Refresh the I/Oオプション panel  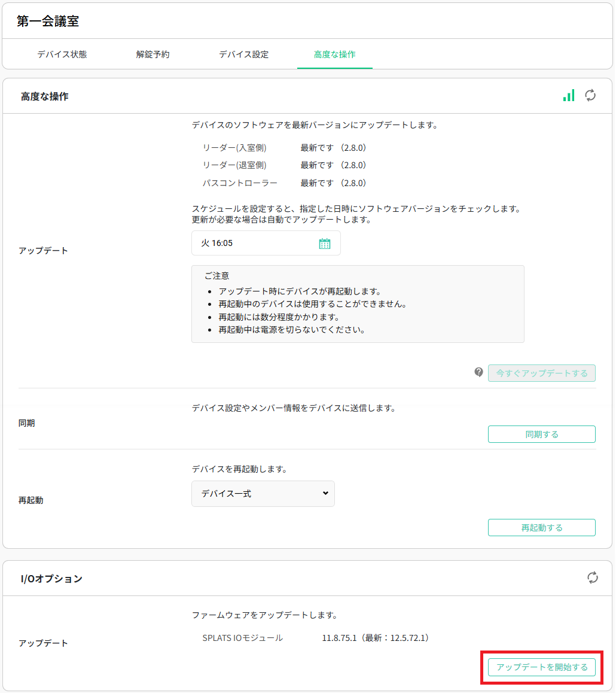(x=593, y=577)
